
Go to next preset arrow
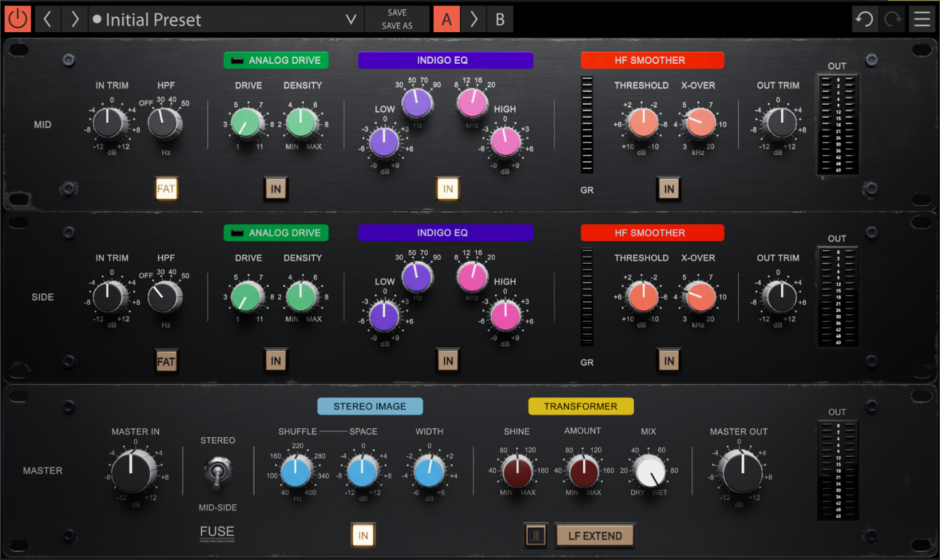75,19
